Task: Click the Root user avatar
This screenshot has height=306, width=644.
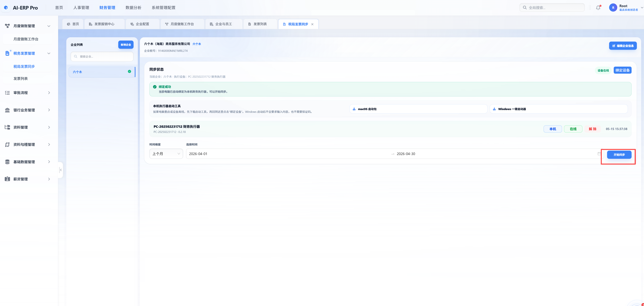Action: [613, 8]
